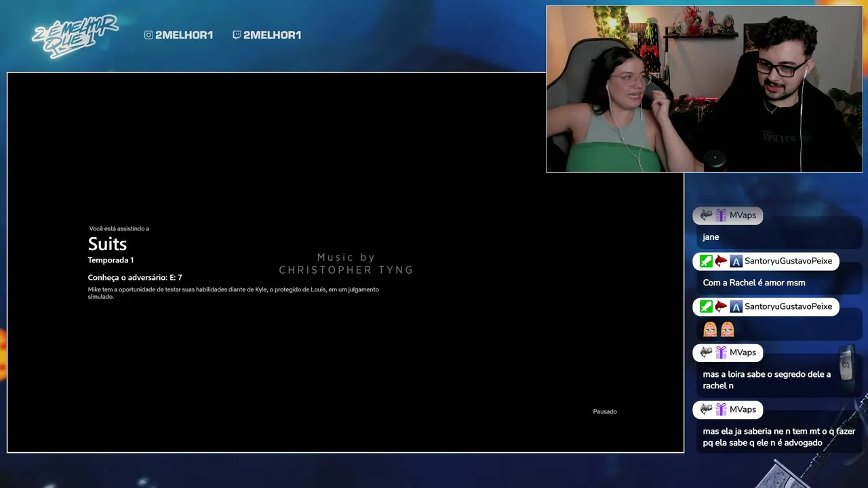Open the Twitch handle 2MELHOR1
868x488 pixels.
(272, 35)
